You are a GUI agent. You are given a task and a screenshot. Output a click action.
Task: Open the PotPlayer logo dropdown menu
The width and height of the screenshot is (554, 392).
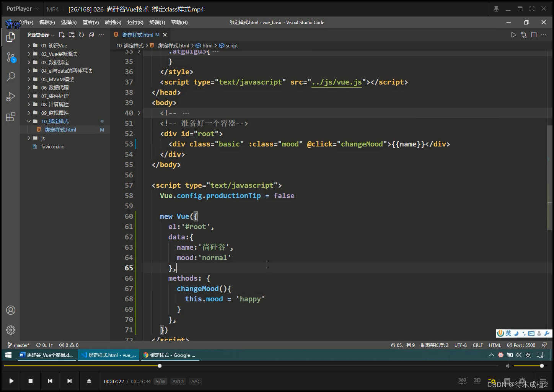coord(23,9)
